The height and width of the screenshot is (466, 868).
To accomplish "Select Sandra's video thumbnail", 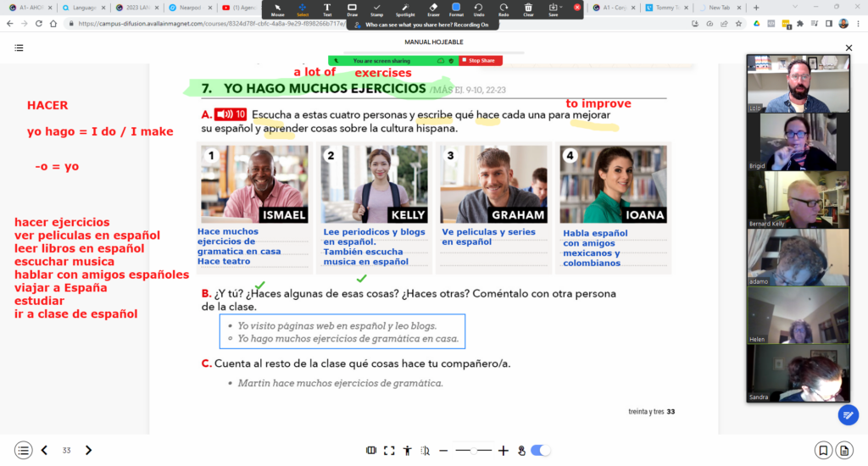I will (x=798, y=373).
